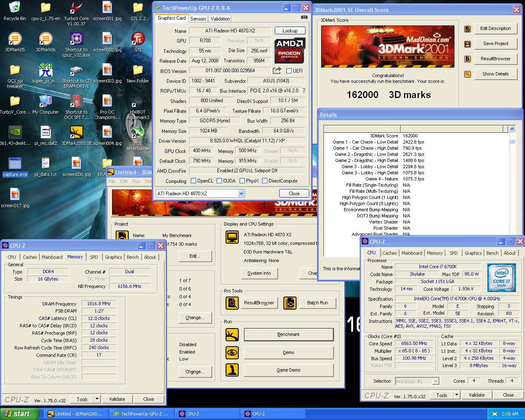This screenshot has height=420, width=525.
Task: Click the Batch Run button
Action: click(317, 303)
